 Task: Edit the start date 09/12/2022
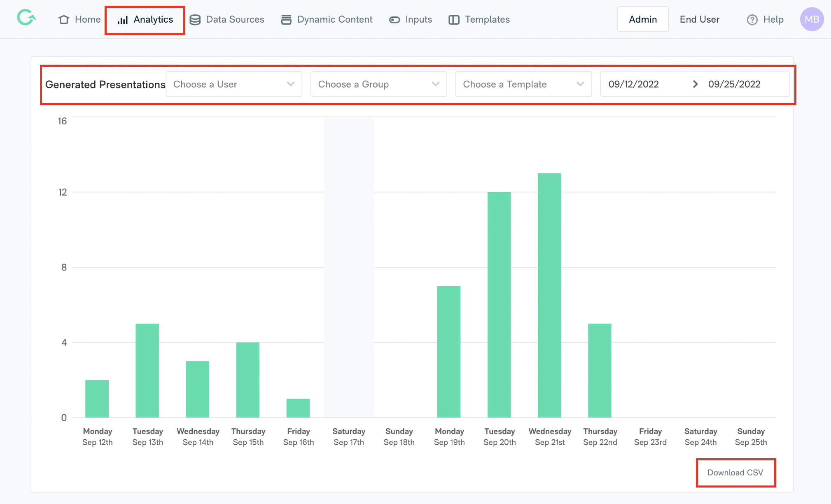tap(633, 84)
